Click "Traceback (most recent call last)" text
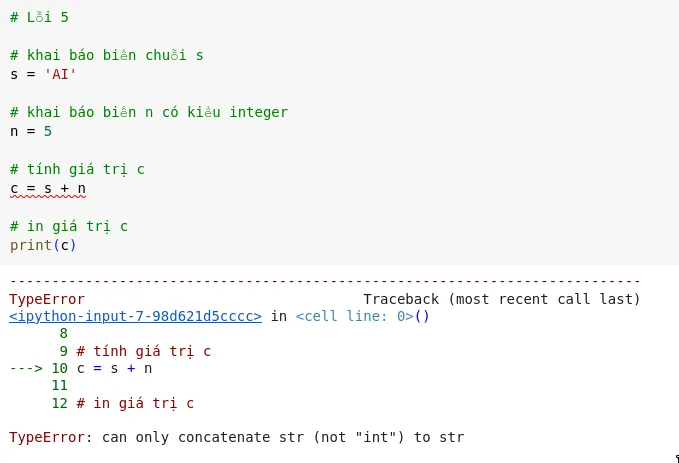 (x=500, y=299)
